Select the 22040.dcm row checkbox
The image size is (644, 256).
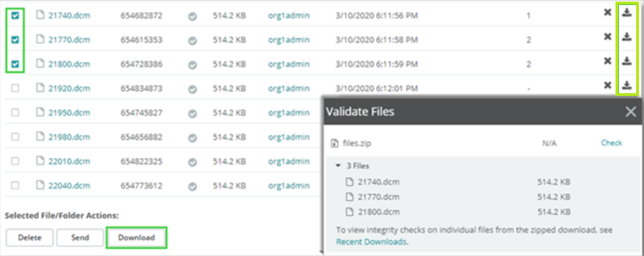(16, 185)
